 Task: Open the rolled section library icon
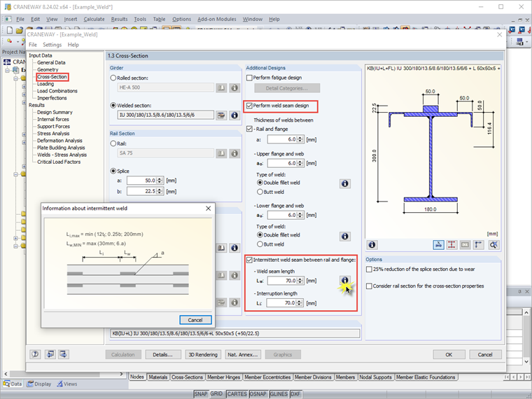click(221, 88)
